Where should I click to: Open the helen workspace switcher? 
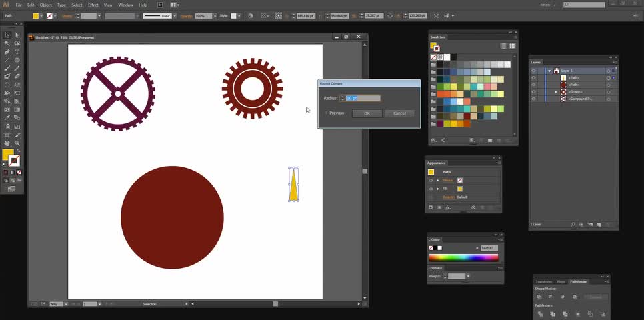(547, 5)
